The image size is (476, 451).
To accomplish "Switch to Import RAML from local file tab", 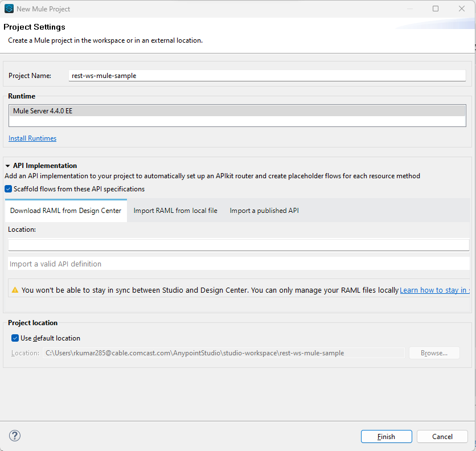I will [x=175, y=210].
